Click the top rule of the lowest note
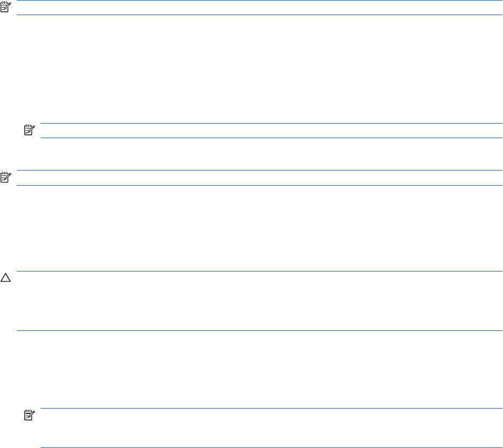Screen dimensions: 503x448 270,409
